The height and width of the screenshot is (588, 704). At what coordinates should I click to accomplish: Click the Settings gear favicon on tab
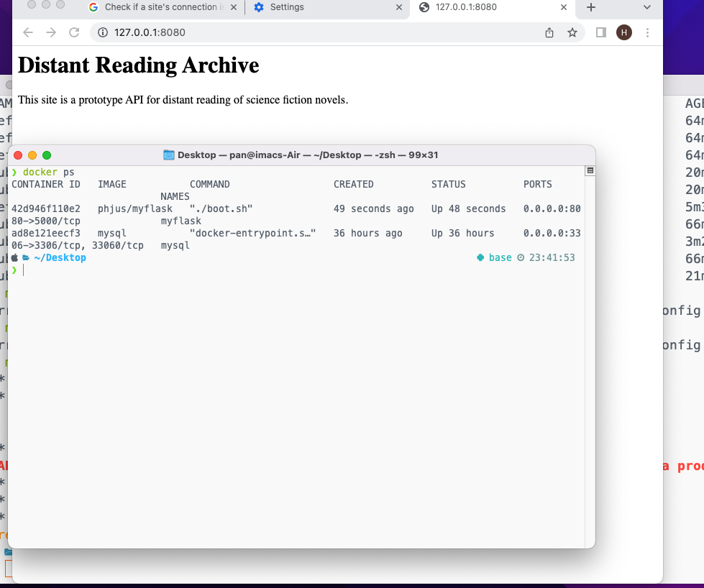(x=259, y=7)
